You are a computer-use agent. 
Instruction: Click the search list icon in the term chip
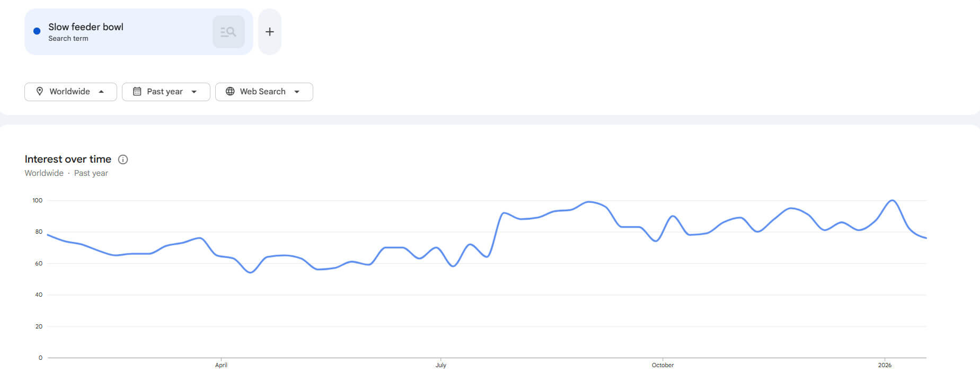tap(228, 32)
